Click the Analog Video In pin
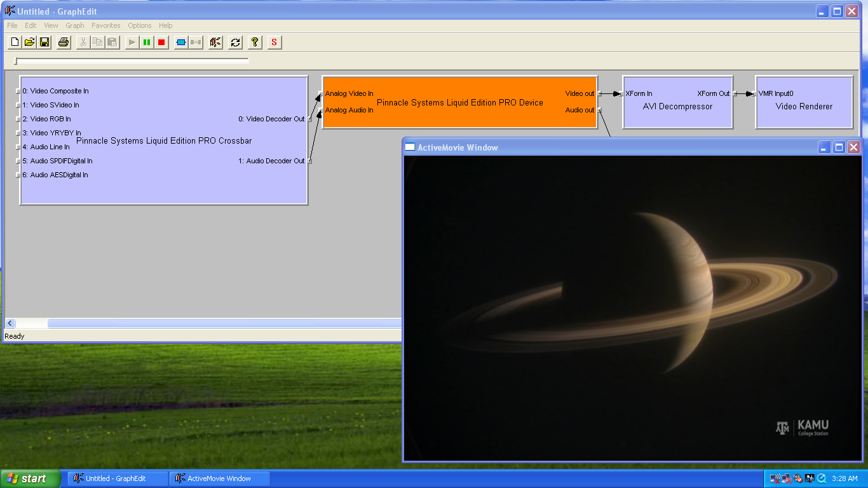Viewport: 868px width, 488px height. click(320, 93)
